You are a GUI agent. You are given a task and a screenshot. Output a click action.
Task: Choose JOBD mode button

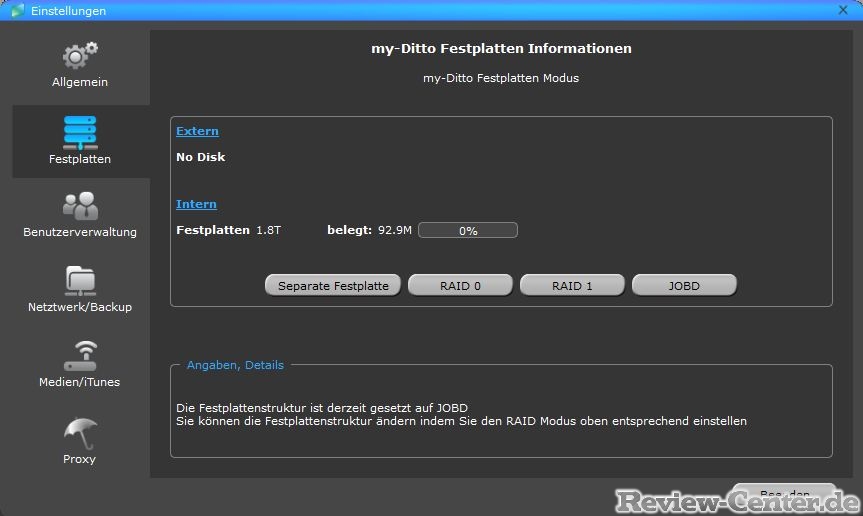point(684,286)
